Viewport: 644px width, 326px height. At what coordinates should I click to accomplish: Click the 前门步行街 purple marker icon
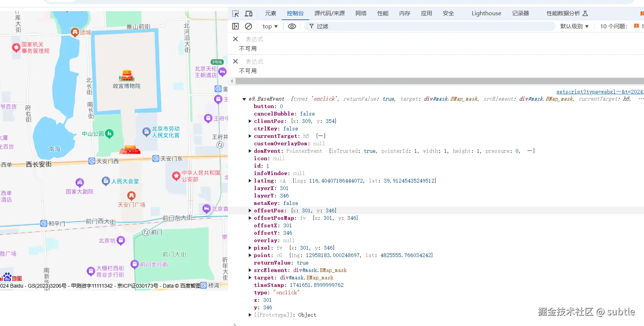click(135, 264)
